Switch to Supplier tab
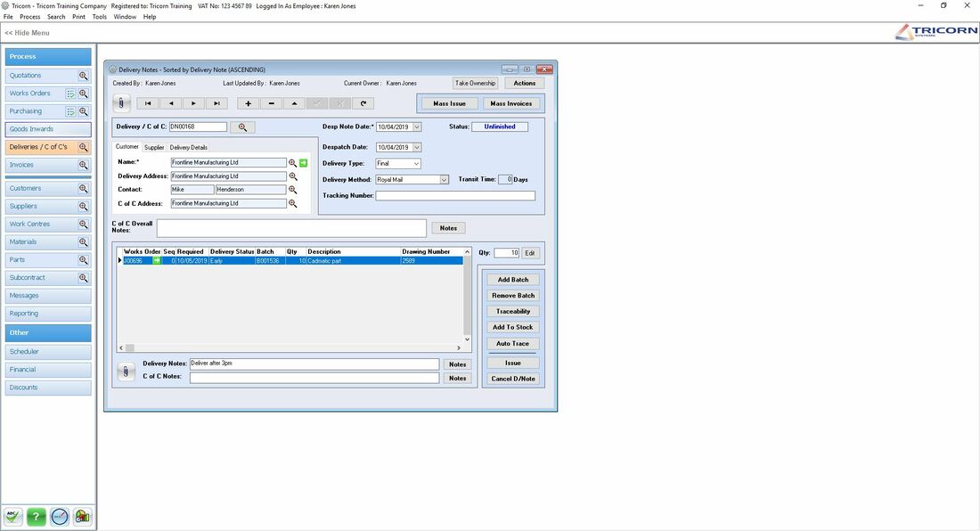 [x=154, y=147]
